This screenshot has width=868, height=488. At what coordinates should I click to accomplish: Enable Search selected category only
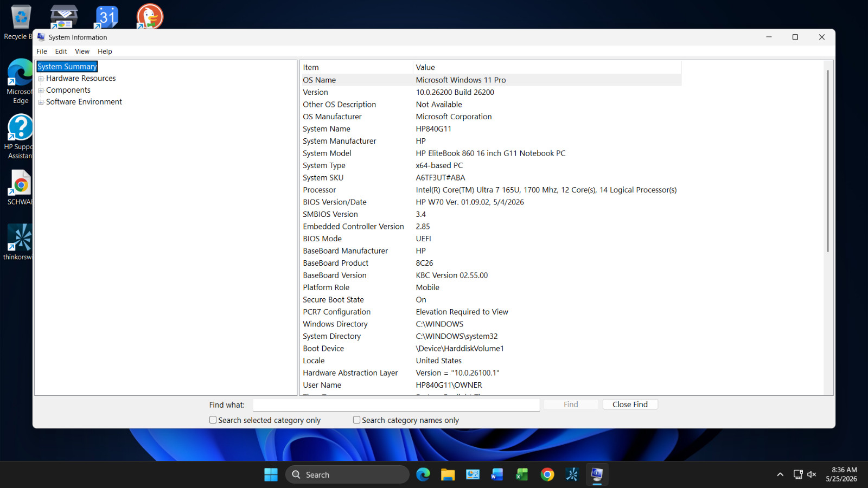tap(213, 420)
